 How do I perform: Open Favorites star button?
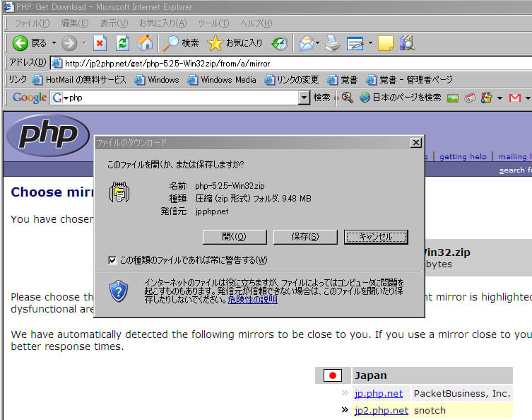(235, 43)
